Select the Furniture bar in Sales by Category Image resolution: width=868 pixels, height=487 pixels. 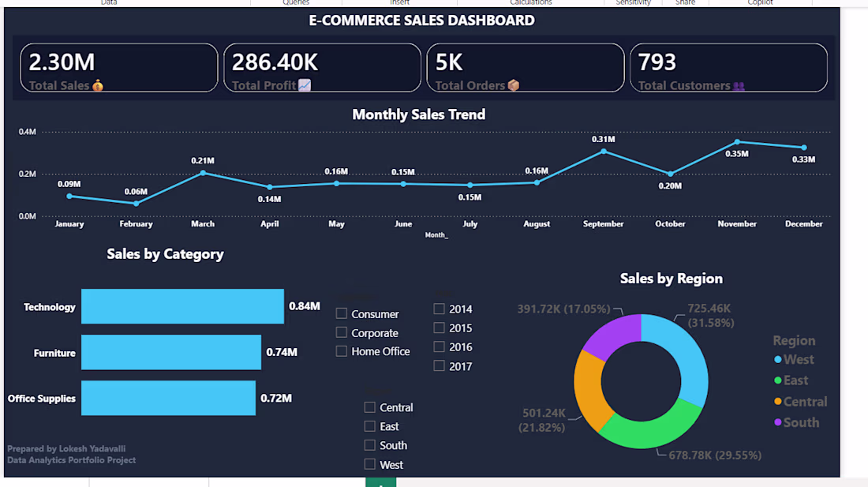tap(171, 352)
